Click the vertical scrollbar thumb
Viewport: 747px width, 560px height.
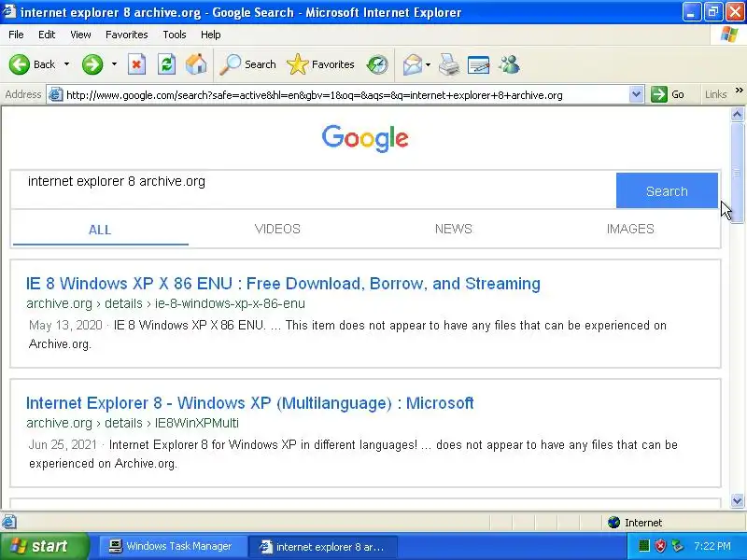tap(737, 173)
